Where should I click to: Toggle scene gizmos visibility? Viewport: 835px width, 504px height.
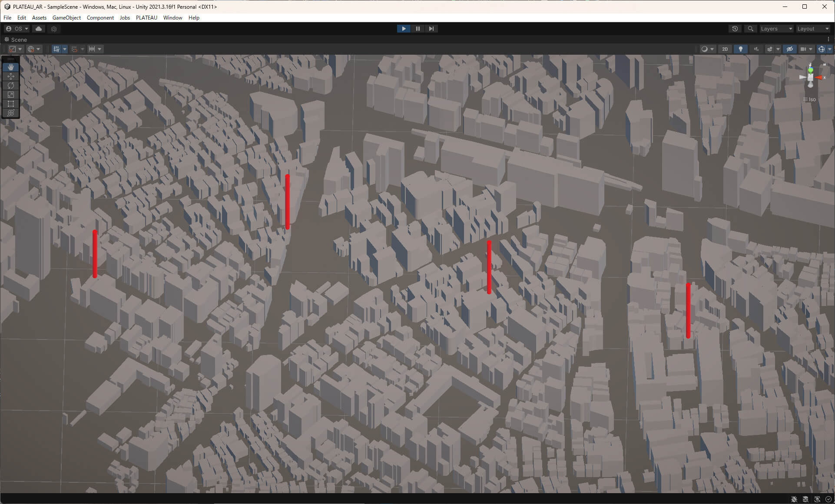click(821, 49)
